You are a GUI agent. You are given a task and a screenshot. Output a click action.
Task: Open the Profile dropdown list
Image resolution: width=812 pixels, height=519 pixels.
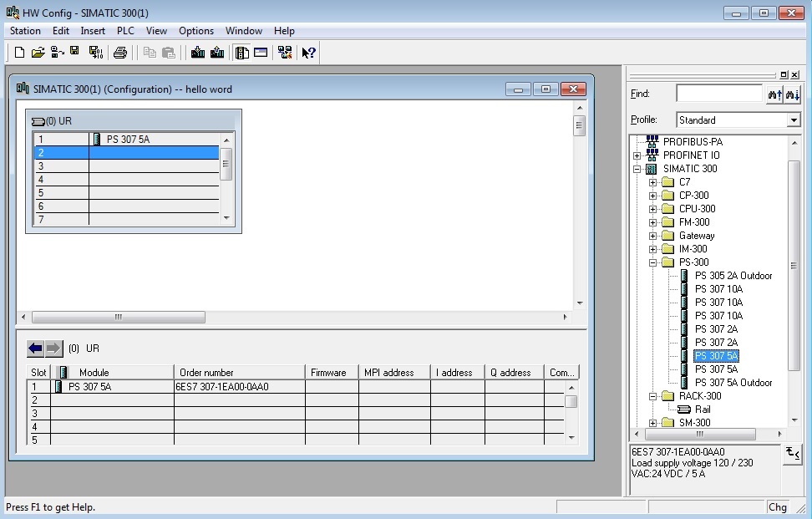point(794,120)
